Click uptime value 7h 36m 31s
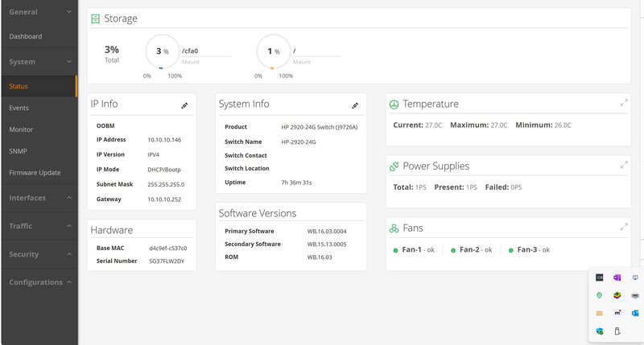This screenshot has width=644, height=345. pos(296,183)
